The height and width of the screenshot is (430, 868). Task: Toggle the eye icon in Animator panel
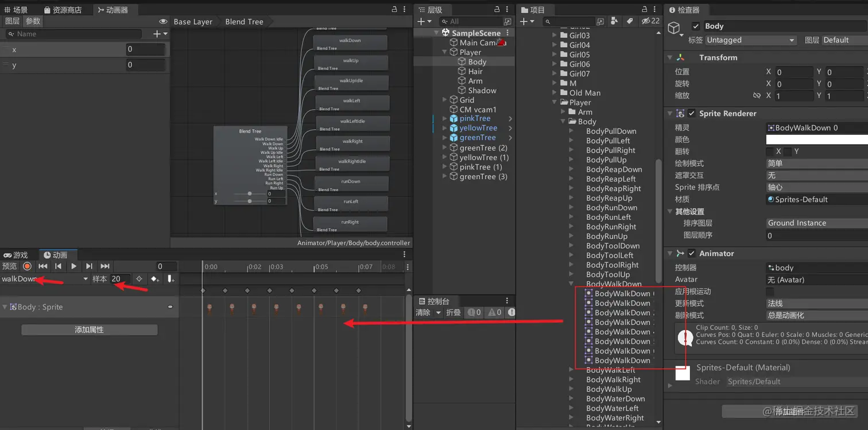coord(163,22)
